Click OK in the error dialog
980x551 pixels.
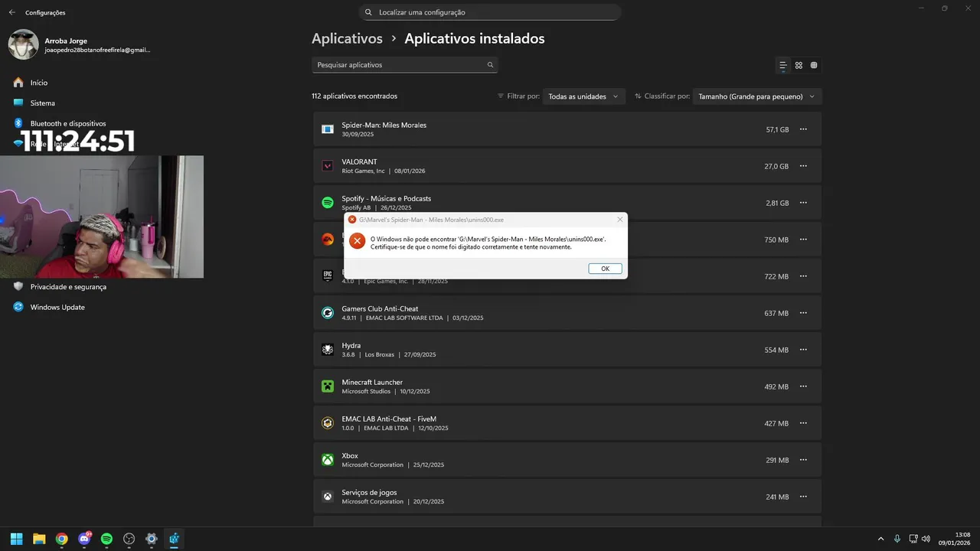click(x=605, y=269)
